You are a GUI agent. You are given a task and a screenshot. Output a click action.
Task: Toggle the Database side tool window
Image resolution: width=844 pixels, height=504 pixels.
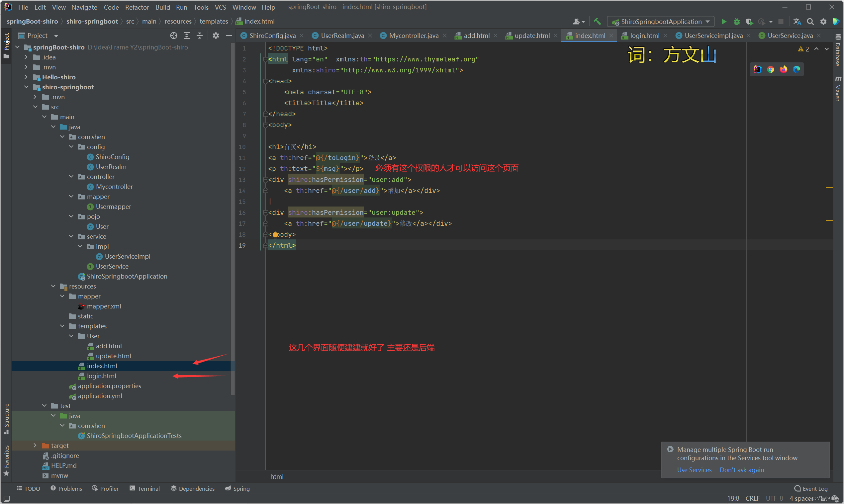(838, 51)
